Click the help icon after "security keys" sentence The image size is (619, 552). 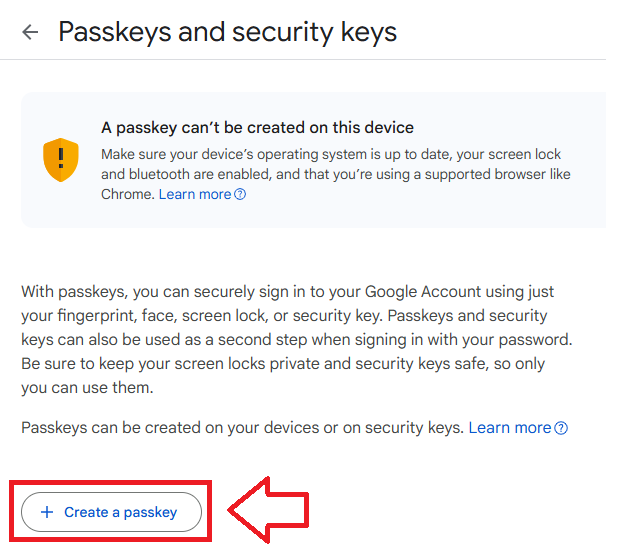click(x=561, y=428)
